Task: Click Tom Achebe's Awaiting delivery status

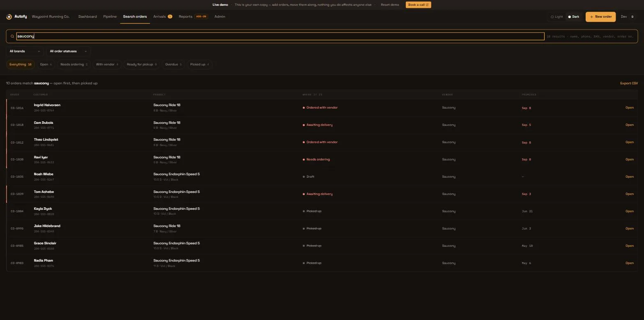Action: (x=318, y=194)
